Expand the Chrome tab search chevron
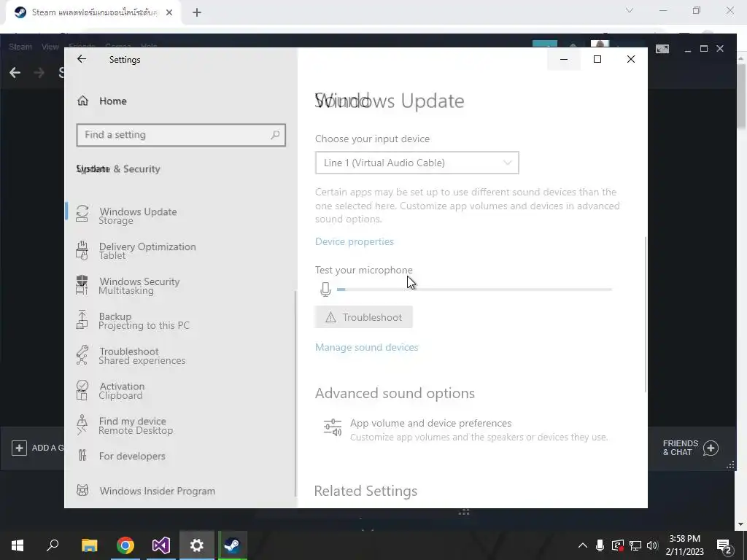The width and height of the screenshot is (747, 560). [x=630, y=10]
